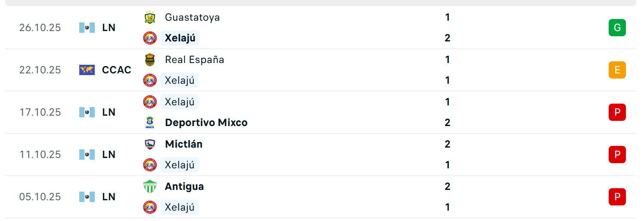Click the Antigua team crest
Screen dimensions: 644x221
click(150, 186)
